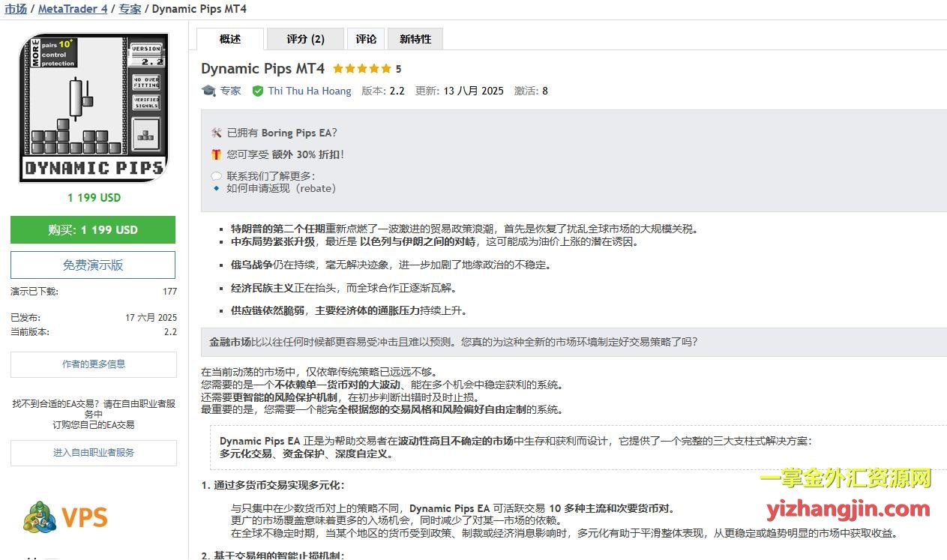
Task: Open 作者的更多信息 author info button
Action: coord(93,364)
